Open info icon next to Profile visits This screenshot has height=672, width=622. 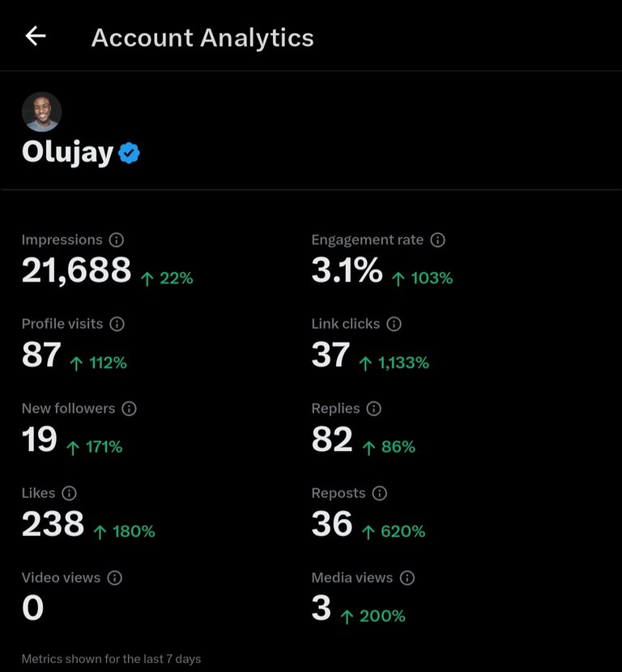(117, 324)
